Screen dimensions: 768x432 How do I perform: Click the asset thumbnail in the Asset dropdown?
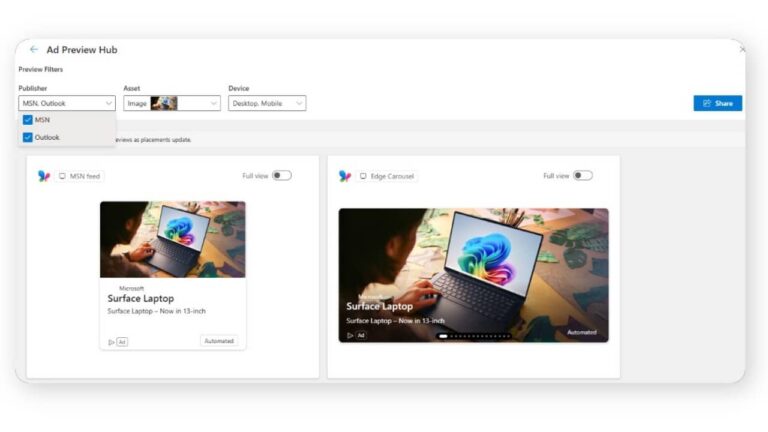pos(164,103)
